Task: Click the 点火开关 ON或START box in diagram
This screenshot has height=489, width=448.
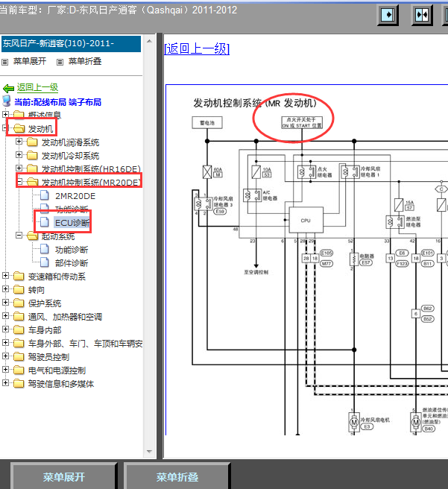Action: pyautogui.click(x=302, y=122)
